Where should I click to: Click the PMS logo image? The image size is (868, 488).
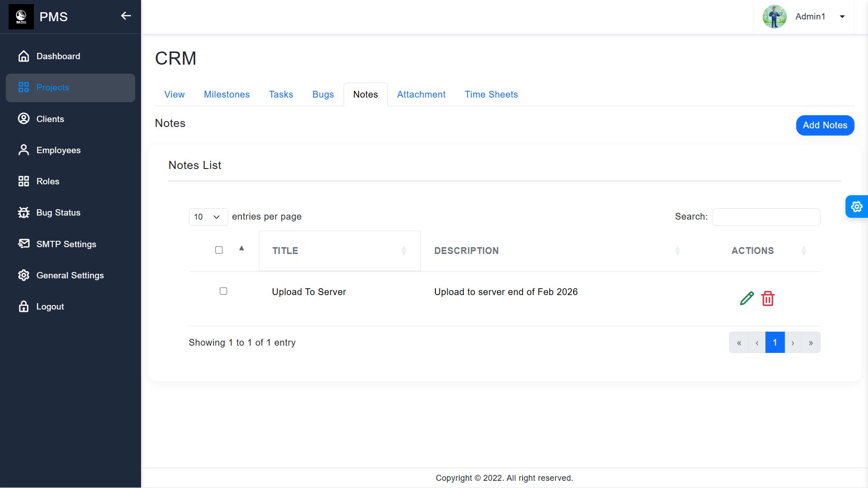[21, 17]
